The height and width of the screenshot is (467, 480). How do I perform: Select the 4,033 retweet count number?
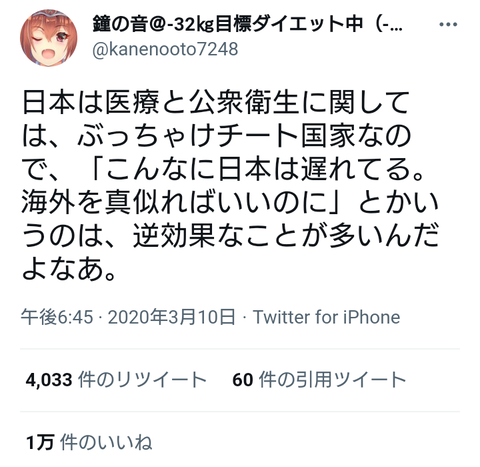click(x=49, y=380)
